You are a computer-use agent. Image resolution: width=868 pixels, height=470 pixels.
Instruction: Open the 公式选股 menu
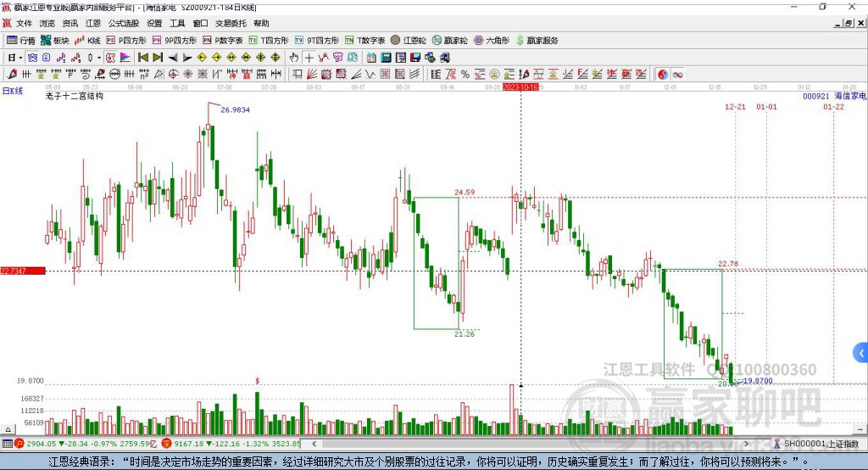(x=124, y=23)
